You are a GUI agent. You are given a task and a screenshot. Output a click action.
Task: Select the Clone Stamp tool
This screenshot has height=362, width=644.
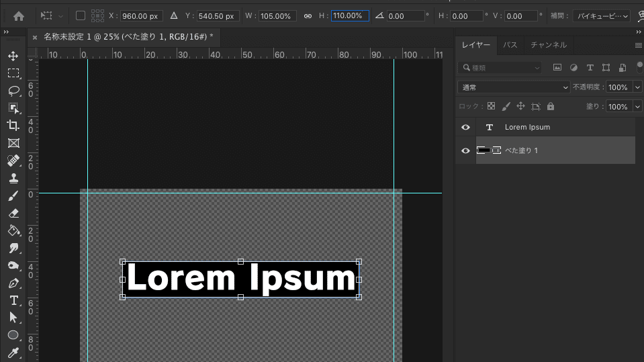[13, 179]
